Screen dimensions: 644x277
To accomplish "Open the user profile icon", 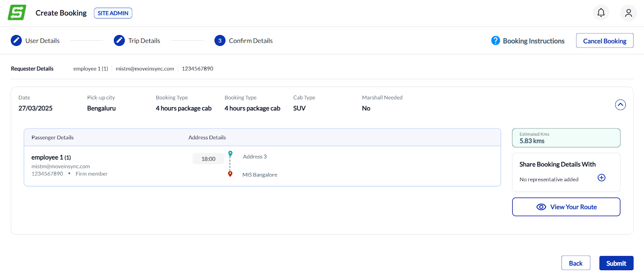I will (x=628, y=13).
